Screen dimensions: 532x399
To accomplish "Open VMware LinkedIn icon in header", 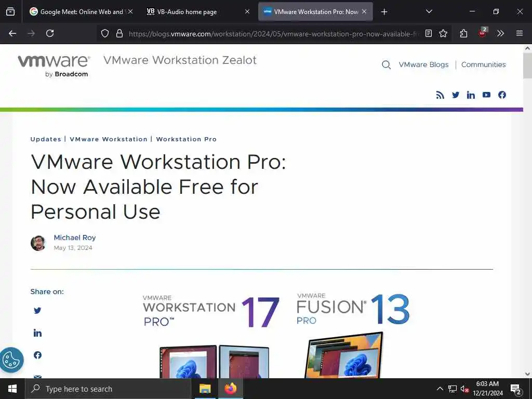I will [471, 95].
